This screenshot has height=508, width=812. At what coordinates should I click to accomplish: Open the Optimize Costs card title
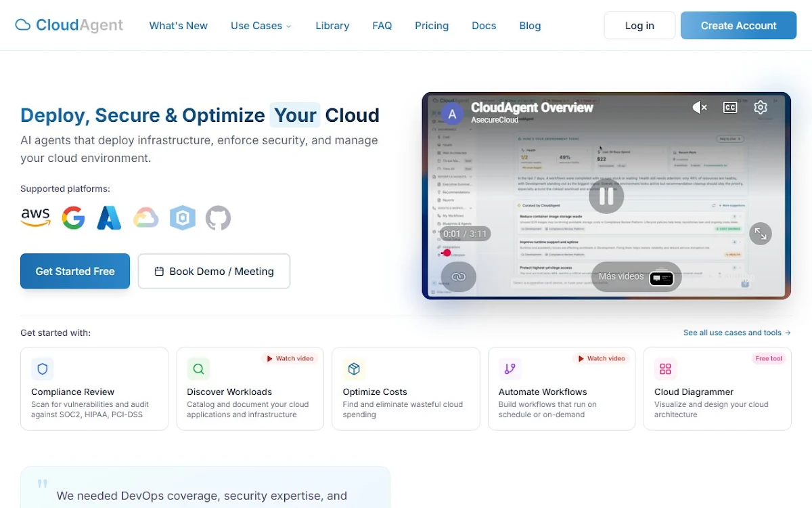pyautogui.click(x=375, y=391)
